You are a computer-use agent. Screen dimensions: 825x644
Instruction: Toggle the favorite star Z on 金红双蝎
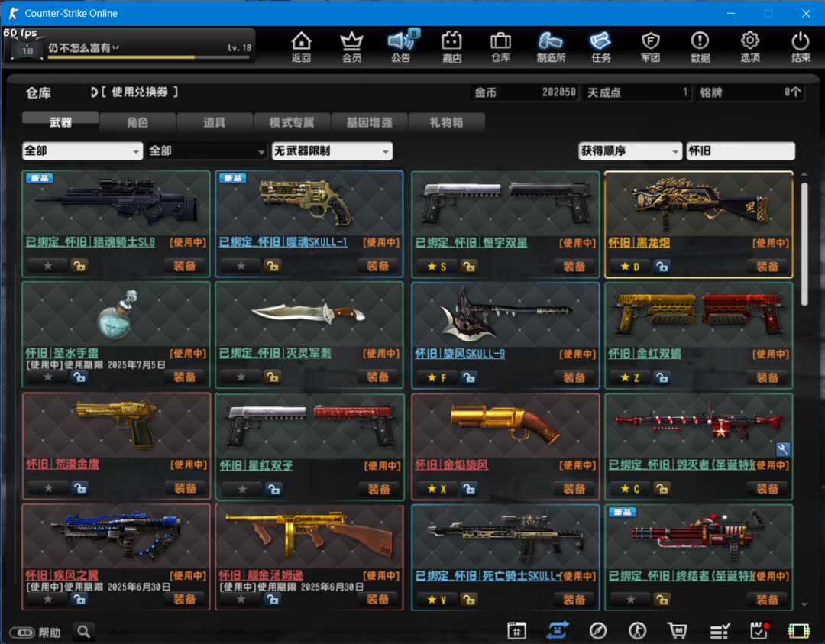click(629, 377)
